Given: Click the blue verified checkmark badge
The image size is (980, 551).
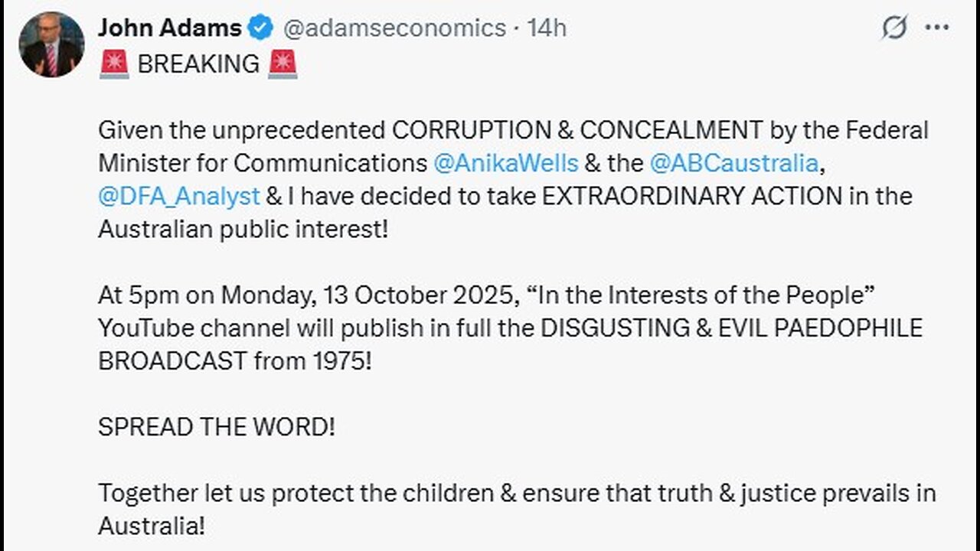Looking at the screenshot, I should pos(261,28).
